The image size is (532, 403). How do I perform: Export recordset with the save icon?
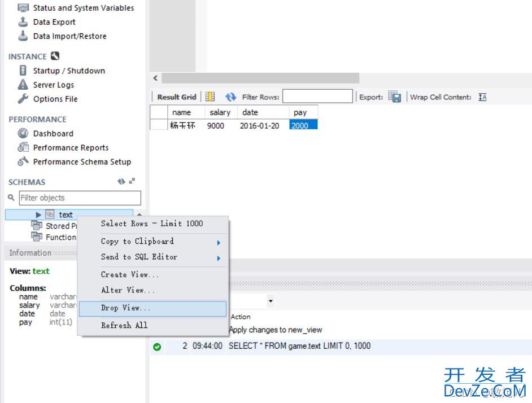tap(395, 97)
